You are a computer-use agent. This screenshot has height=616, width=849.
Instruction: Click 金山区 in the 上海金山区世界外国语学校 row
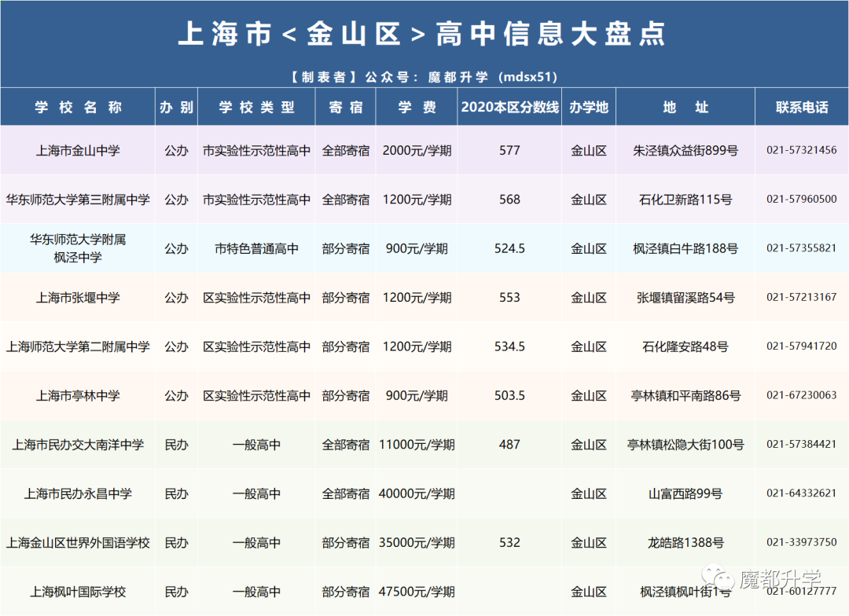point(589,543)
